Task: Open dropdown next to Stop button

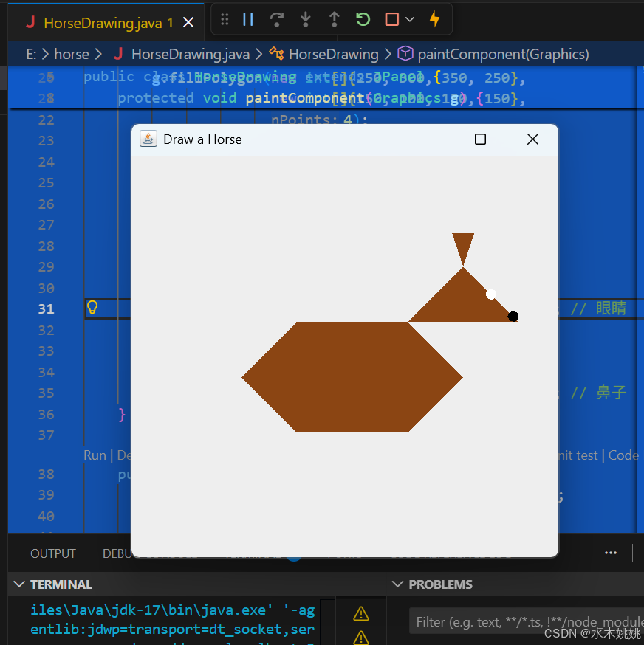Action: [409, 19]
